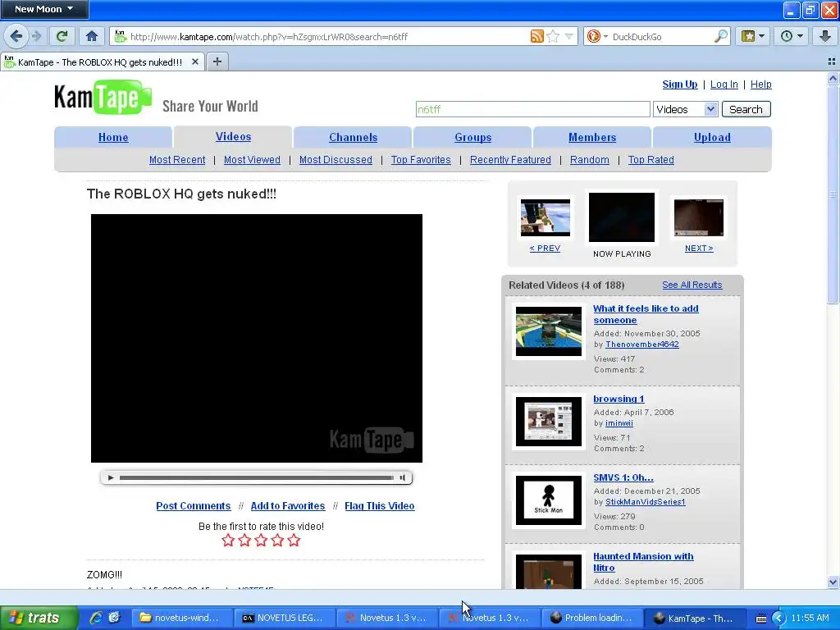
Task: Toggle the video player volume icon
Action: (x=402, y=477)
